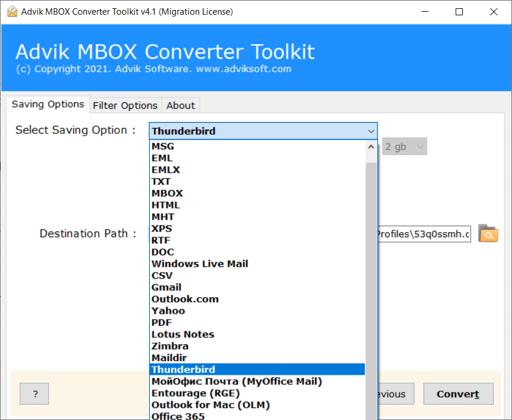The height and width of the screenshot is (420, 512).
Task: Switch to the Filter Options tab
Action: [x=125, y=106]
